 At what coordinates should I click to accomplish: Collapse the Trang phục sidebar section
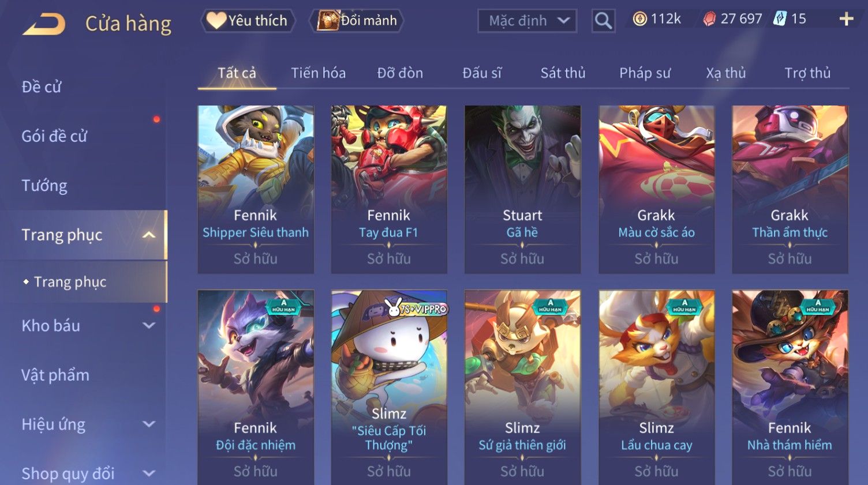click(x=149, y=235)
